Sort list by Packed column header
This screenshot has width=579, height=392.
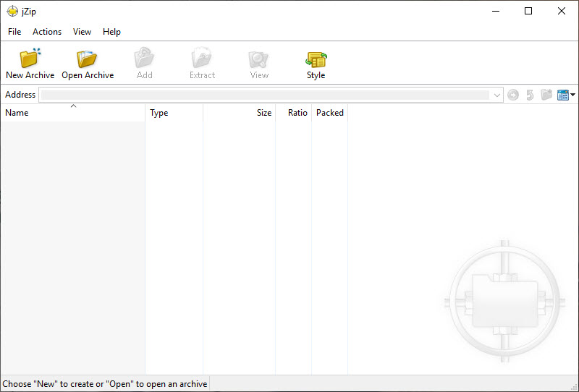click(x=329, y=113)
